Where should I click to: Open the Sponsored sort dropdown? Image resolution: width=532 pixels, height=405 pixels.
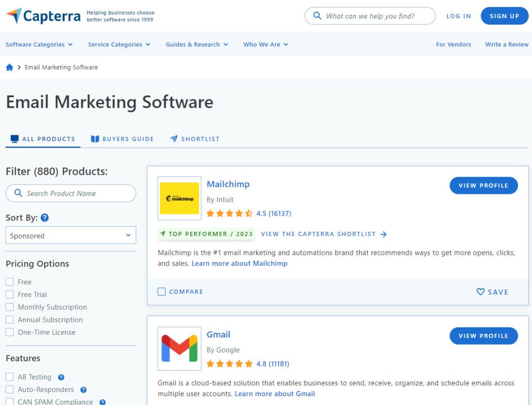[71, 236]
